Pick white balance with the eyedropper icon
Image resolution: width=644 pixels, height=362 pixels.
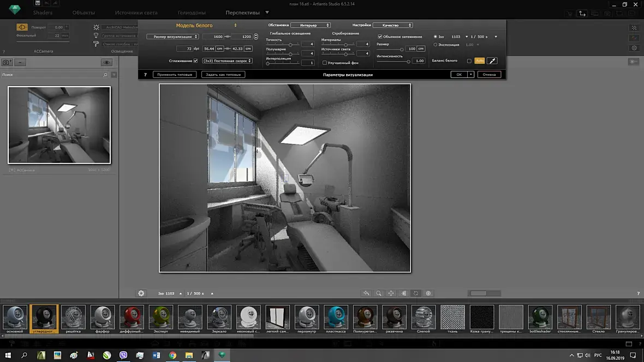pyautogui.click(x=492, y=61)
